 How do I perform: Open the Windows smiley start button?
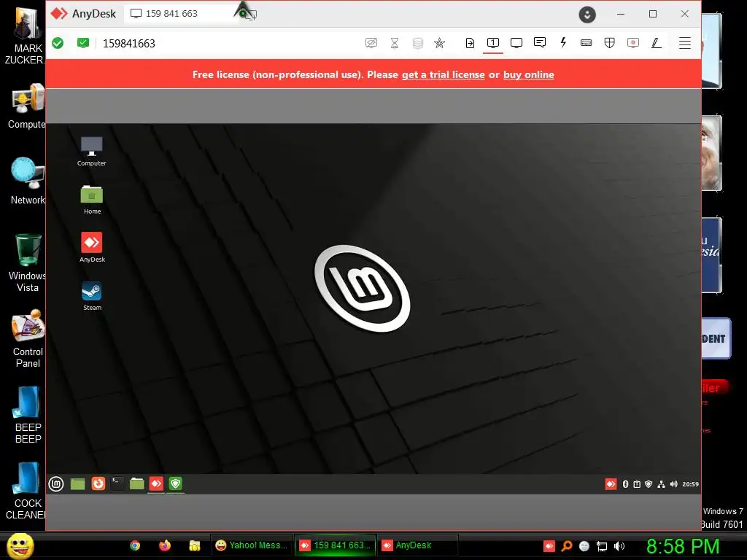pyautogui.click(x=20, y=545)
